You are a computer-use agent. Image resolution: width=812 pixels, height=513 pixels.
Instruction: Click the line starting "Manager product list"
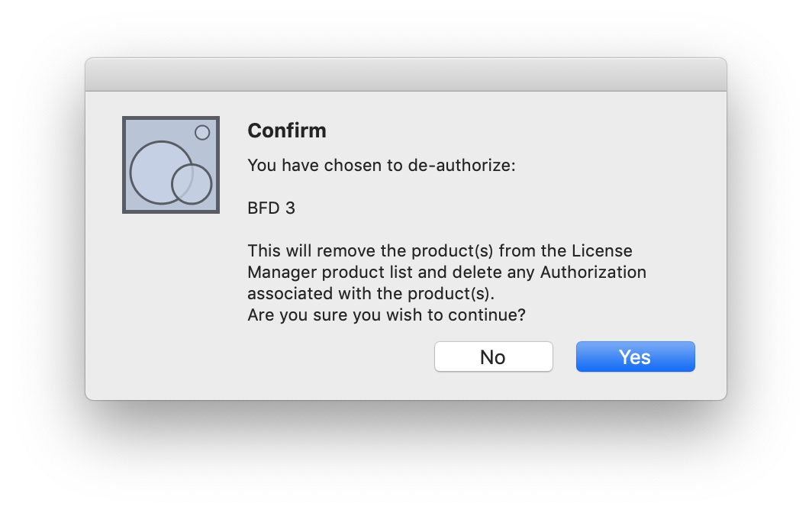coord(446,272)
